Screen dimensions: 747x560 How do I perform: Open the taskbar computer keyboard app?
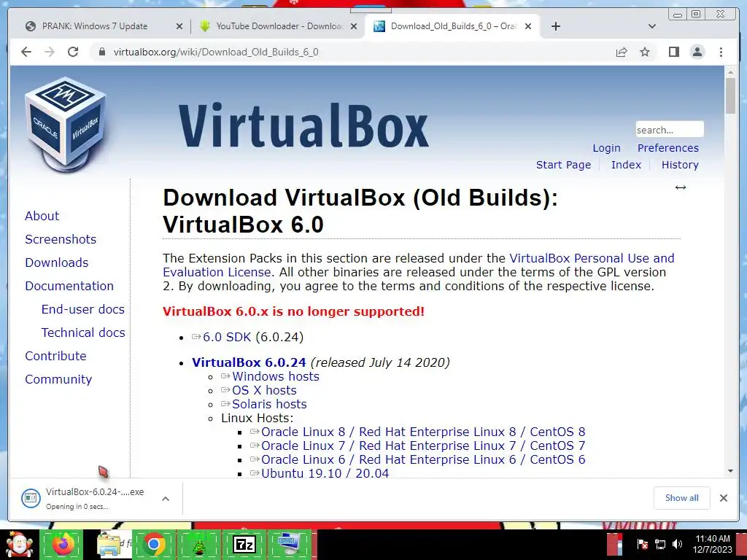[x=289, y=544]
